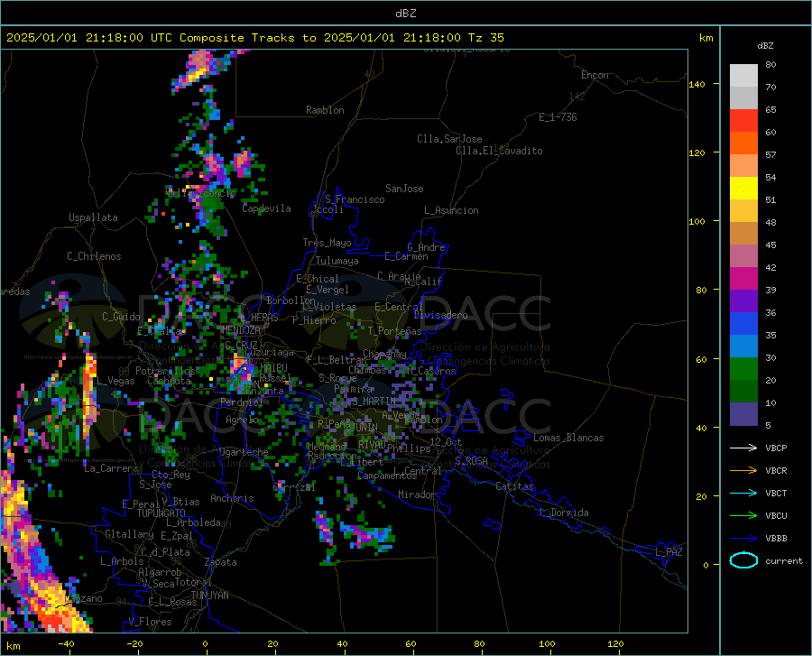The width and height of the screenshot is (812, 656).
Task: Click the Lomas_Blancas label on map
Action: [568, 438]
